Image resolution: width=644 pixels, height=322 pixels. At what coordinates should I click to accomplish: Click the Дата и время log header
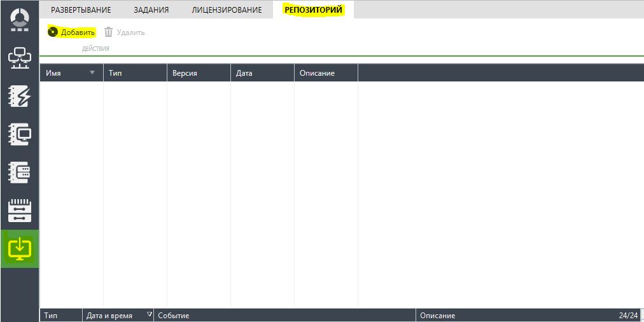click(x=118, y=316)
